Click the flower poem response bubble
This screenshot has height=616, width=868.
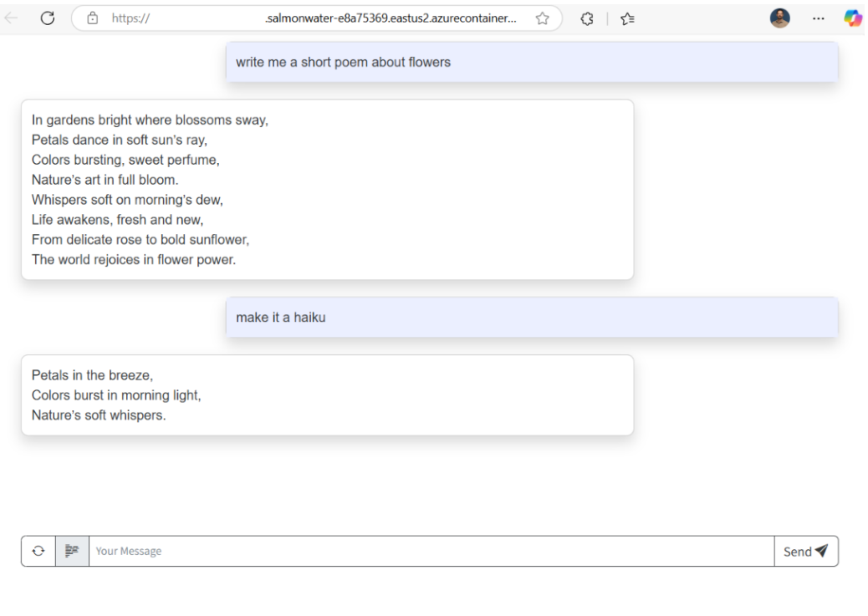pyautogui.click(x=327, y=189)
